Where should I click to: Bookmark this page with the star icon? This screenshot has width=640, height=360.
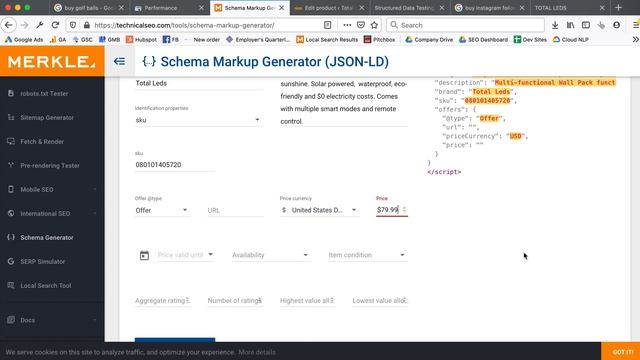point(374,25)
